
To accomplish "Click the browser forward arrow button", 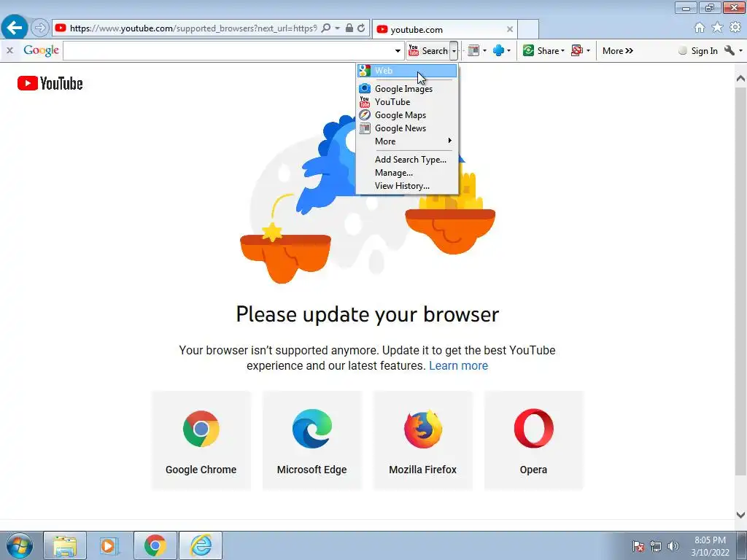I will click(x=40, y=28).
